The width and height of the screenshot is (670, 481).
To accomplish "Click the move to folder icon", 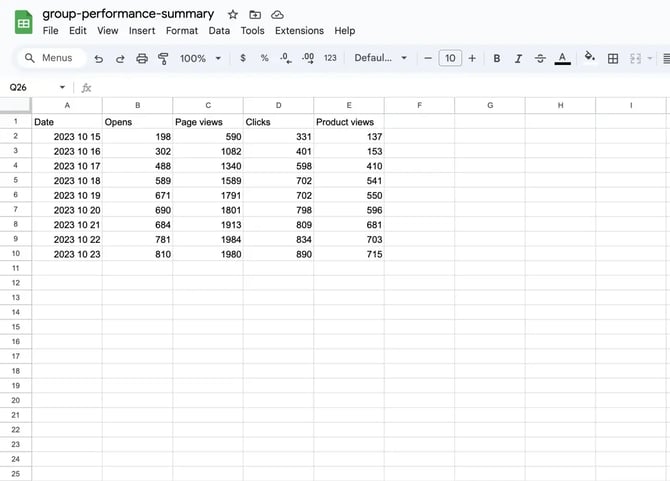I will click(255, 15).
